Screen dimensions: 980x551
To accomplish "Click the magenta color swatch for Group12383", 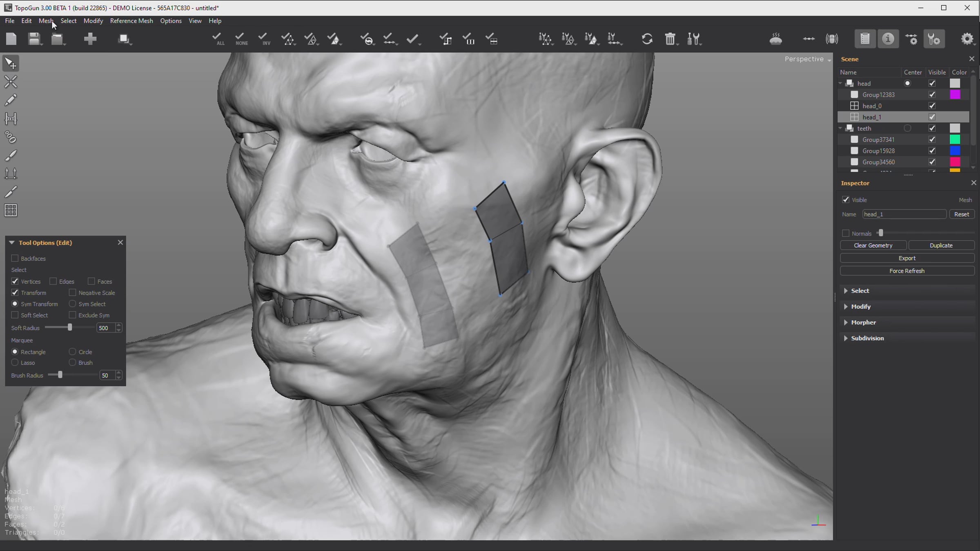I will [x=955, y=95].
